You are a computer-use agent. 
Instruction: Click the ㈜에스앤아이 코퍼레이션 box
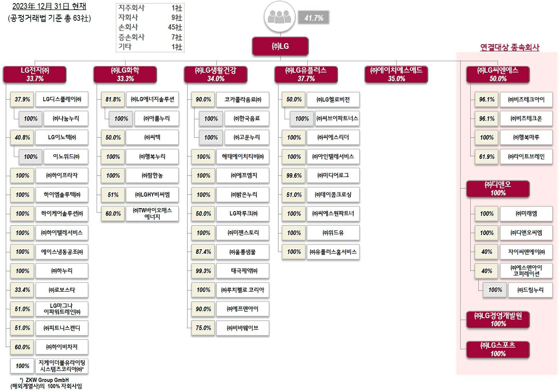click(x=526, y=271)
